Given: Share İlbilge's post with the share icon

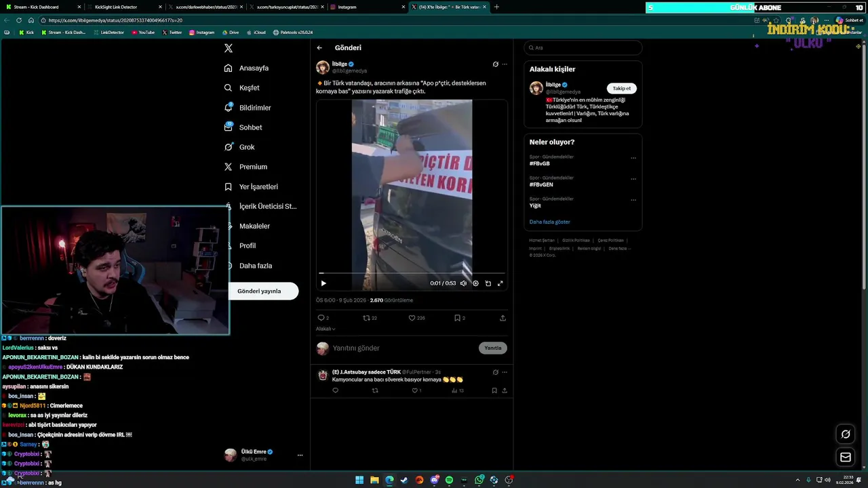Looking at the screenshot, I should point(502,318).
